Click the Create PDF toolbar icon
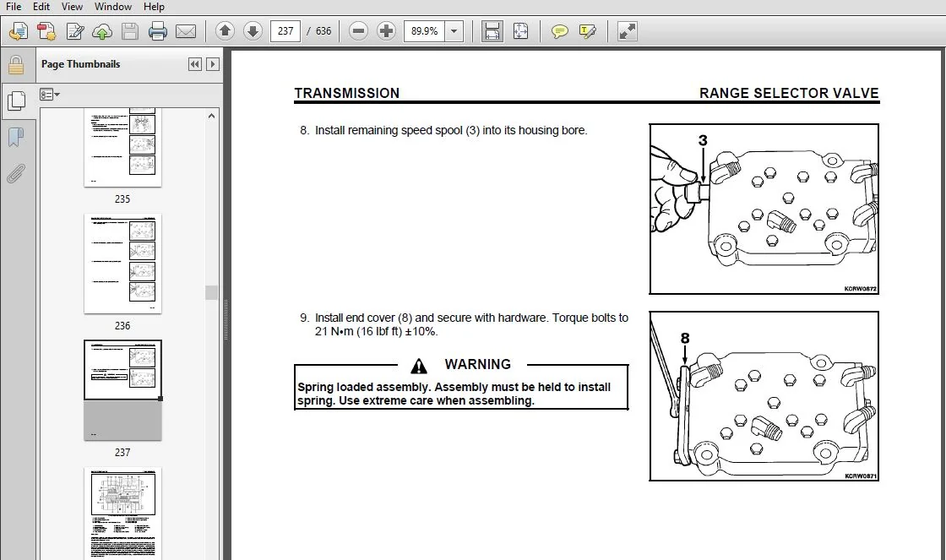This screenshot has height=560, width=946. [46, 30]
